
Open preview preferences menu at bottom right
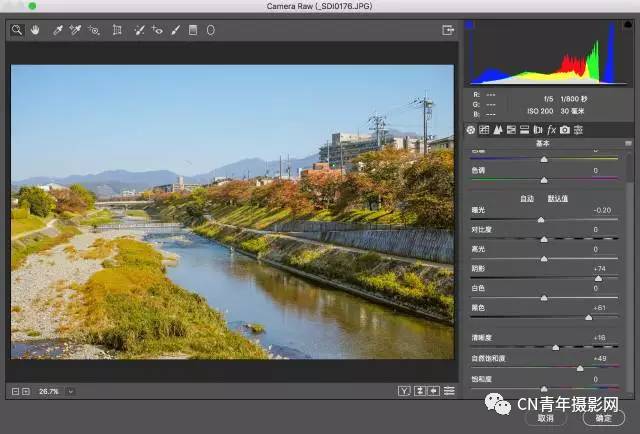click(x=449, y=390)
